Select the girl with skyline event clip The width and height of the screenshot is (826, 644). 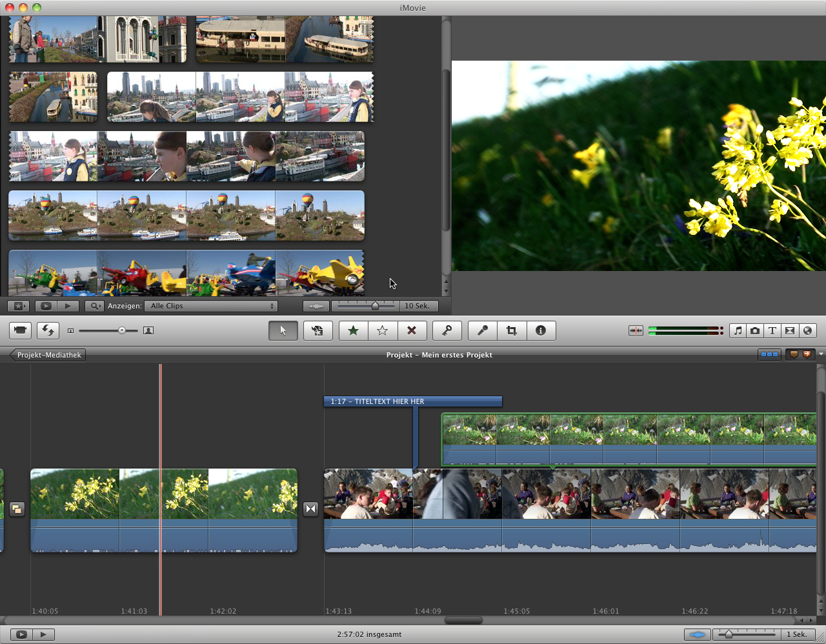click(x=241, y=97)
